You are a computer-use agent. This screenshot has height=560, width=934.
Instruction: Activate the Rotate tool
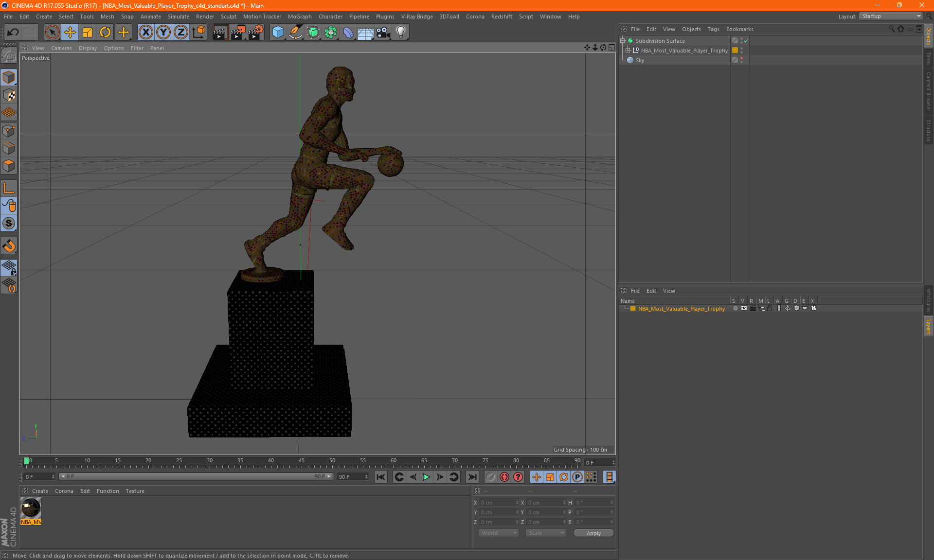tap(105, 32)
